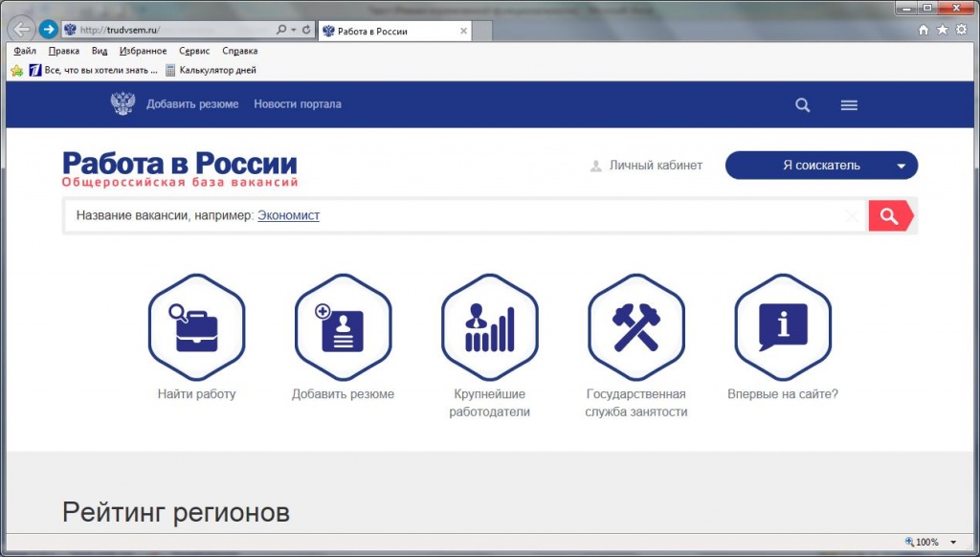Open the Крупнейшие работодатели chart icon

[x=489, y=327]
